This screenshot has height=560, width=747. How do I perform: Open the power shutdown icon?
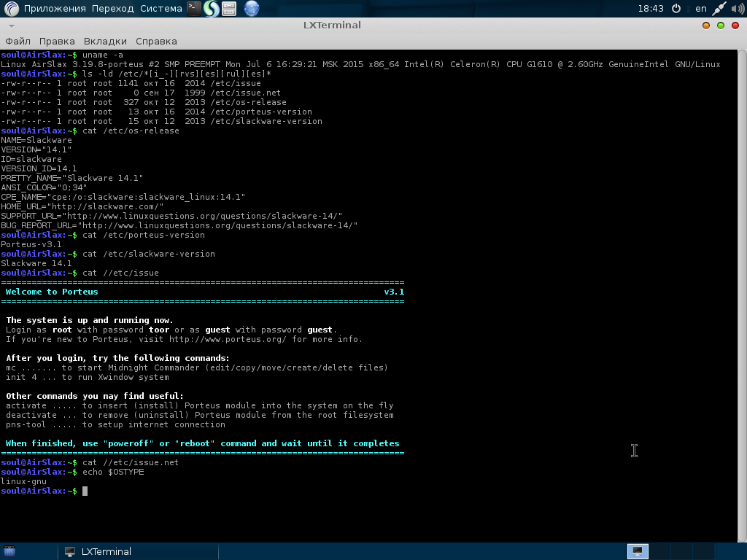pos(676,8)
